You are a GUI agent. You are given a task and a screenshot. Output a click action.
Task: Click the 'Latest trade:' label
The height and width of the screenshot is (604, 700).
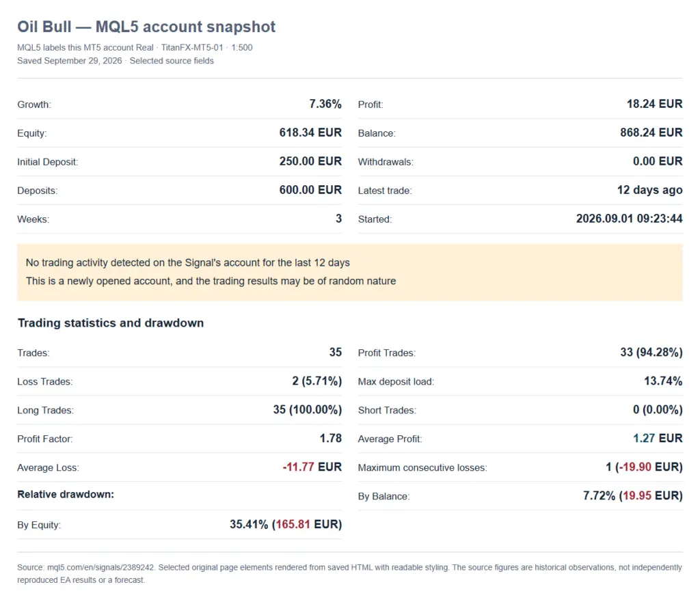[385, 191]
